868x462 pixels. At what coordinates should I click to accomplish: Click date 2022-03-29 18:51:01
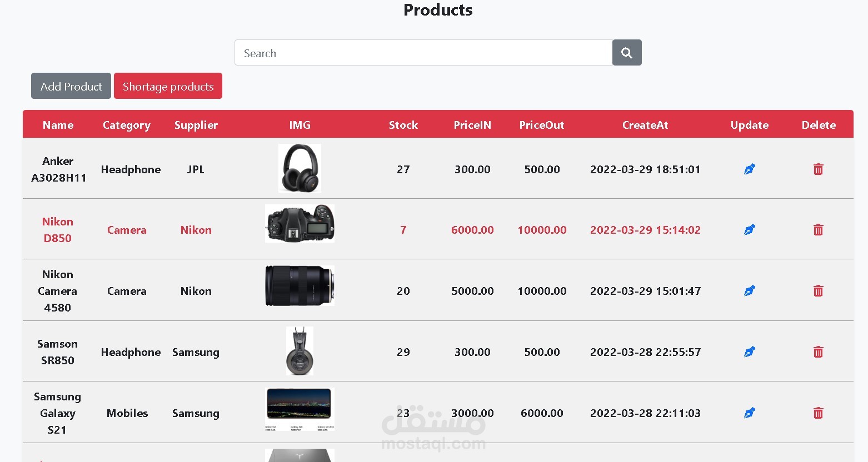(x=645, y=169)
